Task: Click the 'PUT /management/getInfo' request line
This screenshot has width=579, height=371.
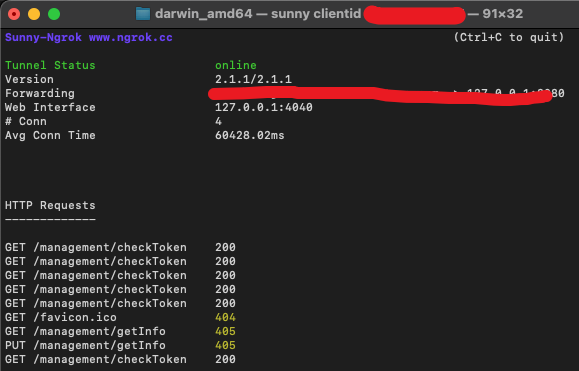Action: click(x=85, y=346)
